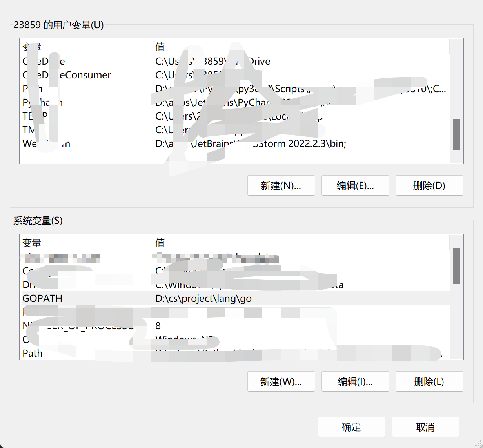Click the user variables list scrollbar thumb
This screenshot has width=483, height=448.
pyautogui.click(x=456, y=134)
